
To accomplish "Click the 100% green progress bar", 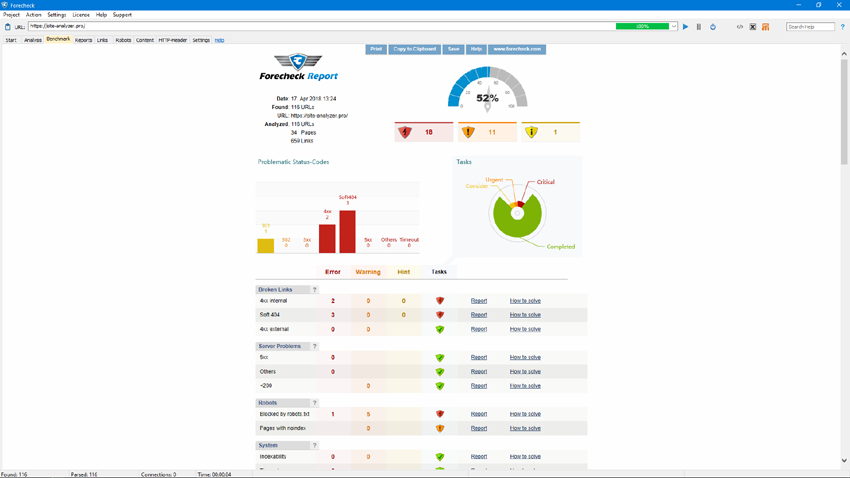I will tap(642, 27).
